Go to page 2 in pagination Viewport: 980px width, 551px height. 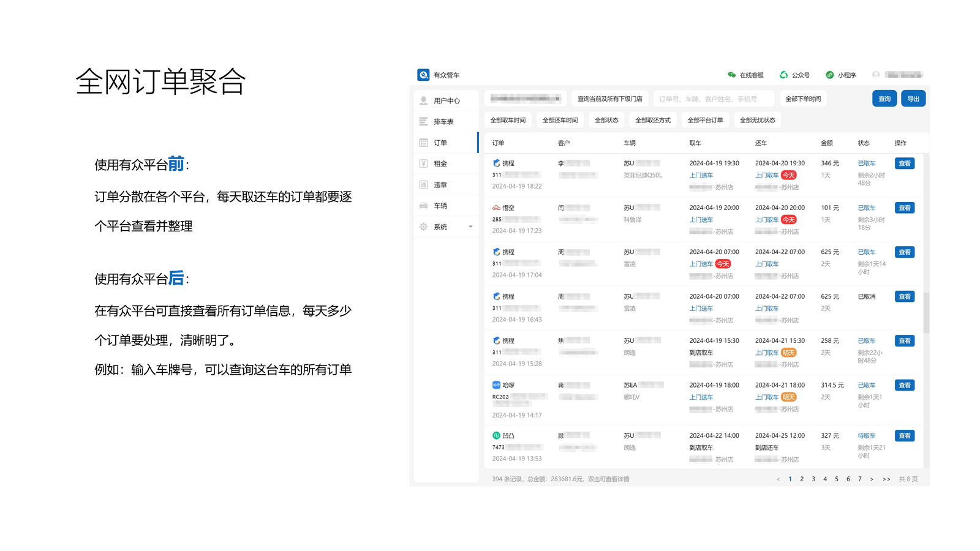click(802, 479)
